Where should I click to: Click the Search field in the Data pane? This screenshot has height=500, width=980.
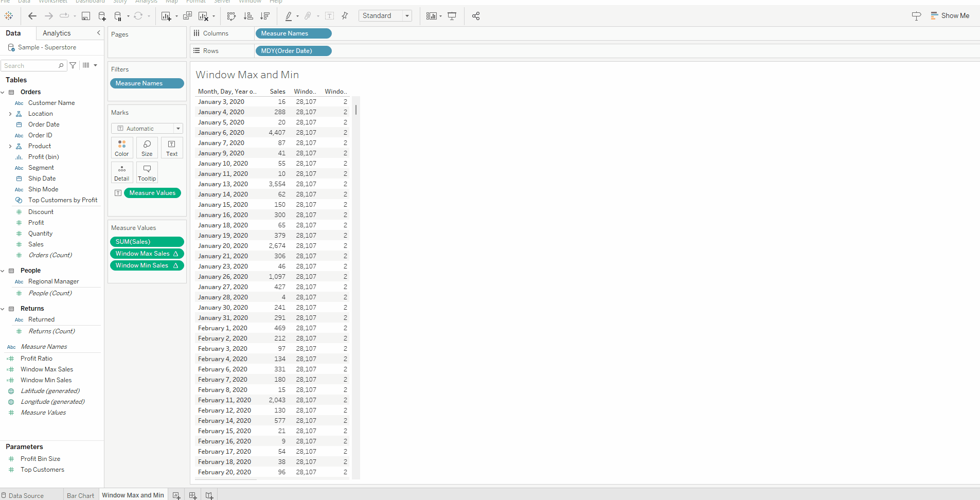[x=31, y=65]
